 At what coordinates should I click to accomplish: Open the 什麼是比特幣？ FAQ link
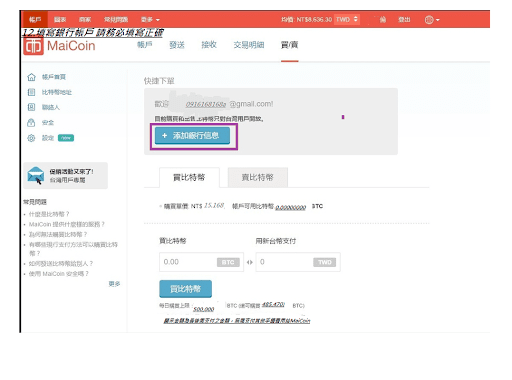pyautogui.click(x=49, y=214)
